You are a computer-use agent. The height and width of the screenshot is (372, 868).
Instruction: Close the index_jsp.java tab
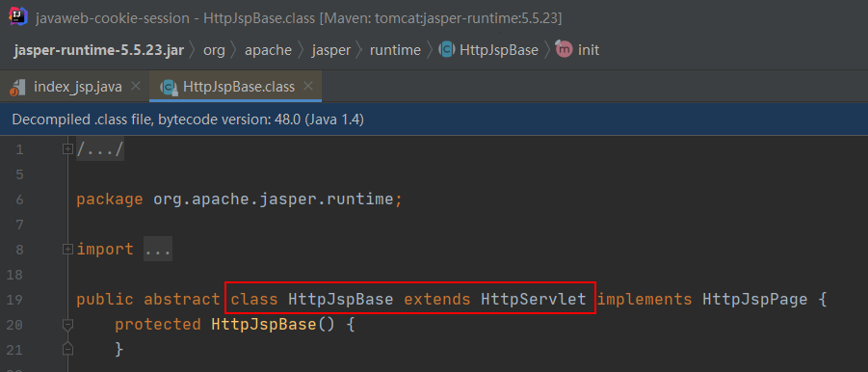136,87
